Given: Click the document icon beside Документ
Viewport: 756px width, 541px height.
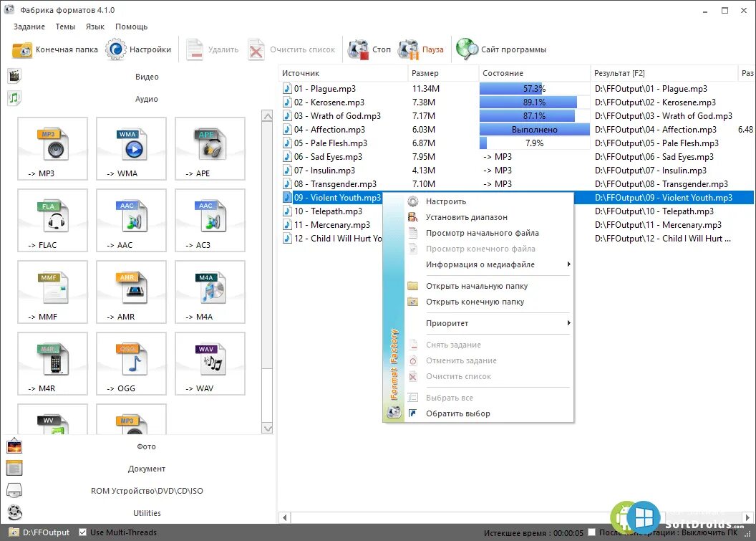Looking at the screenshot, I should (x=14, y=468).
